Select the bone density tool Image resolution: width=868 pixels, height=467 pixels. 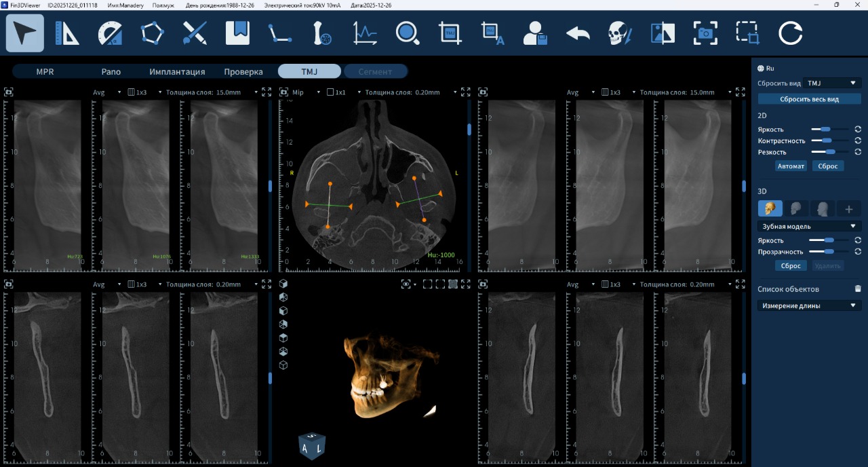pos(323,33)
